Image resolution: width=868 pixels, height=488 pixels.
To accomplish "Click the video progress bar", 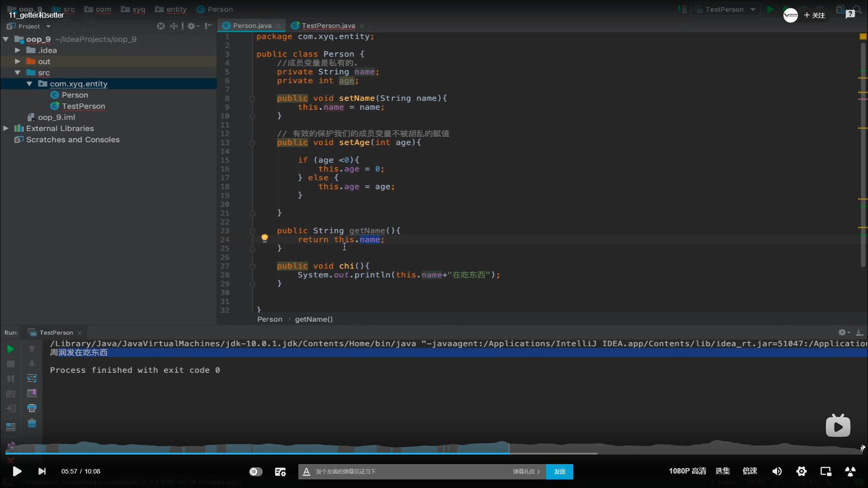I will (434, 453).
